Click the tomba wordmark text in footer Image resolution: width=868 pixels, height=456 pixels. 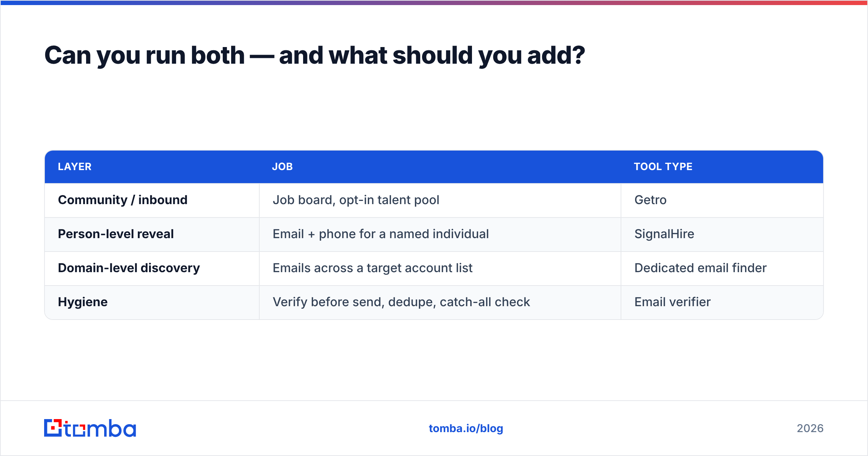(x=100, y=428)
